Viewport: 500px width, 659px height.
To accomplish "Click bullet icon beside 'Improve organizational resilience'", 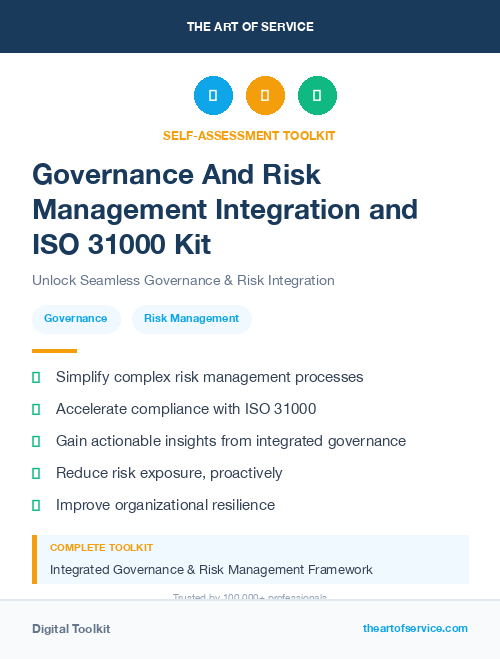I will (x=36, y=505).
